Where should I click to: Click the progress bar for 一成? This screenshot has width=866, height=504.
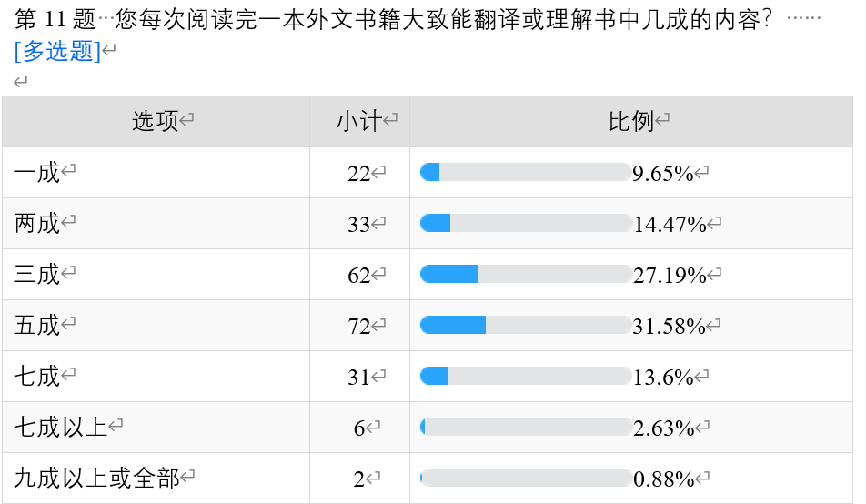pos(525,172)
